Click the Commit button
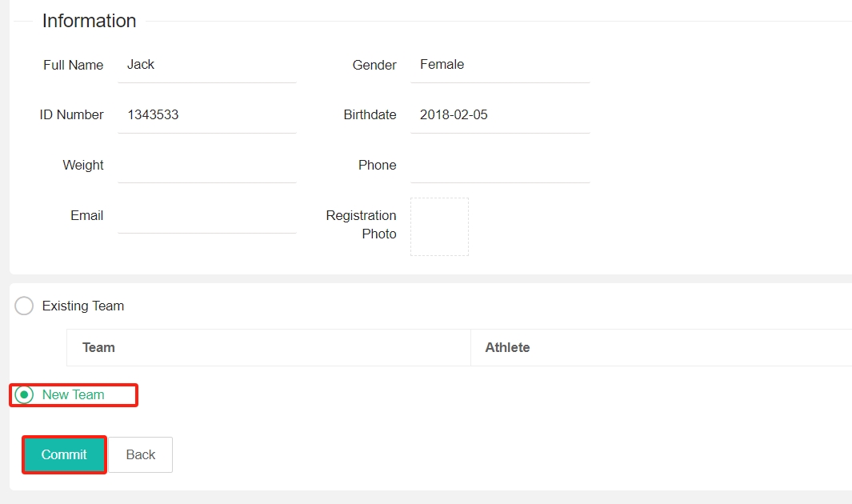Viewport: 852px width, 504px height. point(63,454)
